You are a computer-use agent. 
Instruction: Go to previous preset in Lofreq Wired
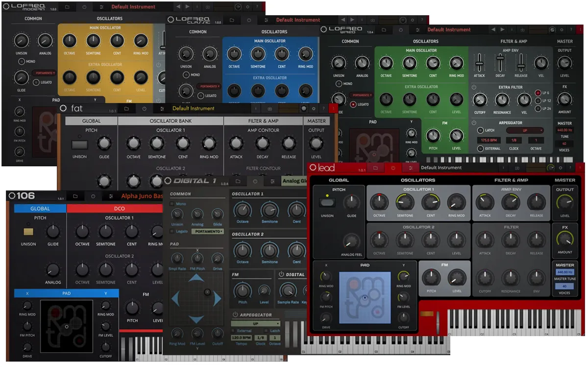click(x=494, y=29)
